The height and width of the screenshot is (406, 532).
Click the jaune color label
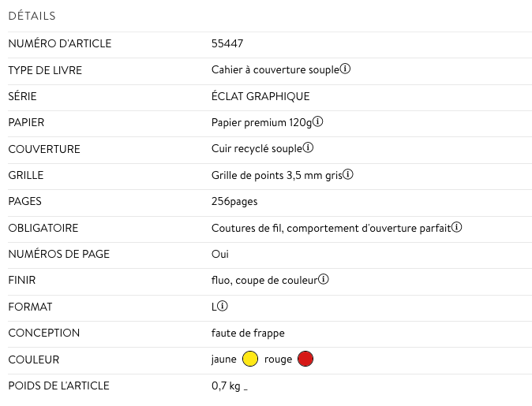(224, 359)
